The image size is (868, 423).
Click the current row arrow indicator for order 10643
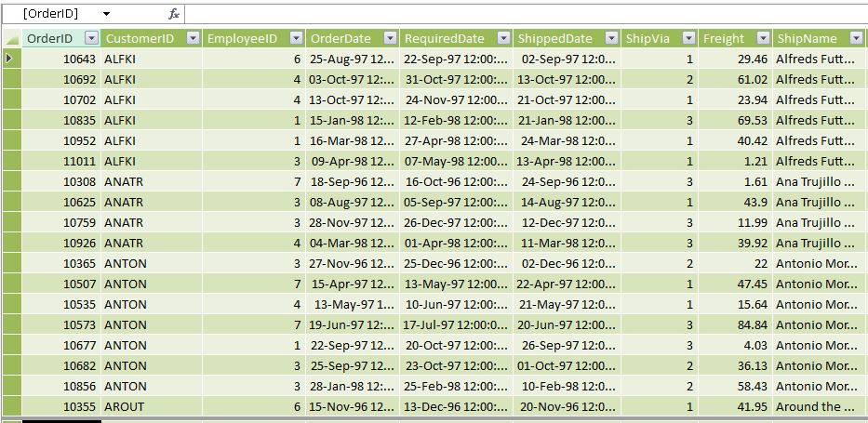pyautogui.click(x=10, y=59)
